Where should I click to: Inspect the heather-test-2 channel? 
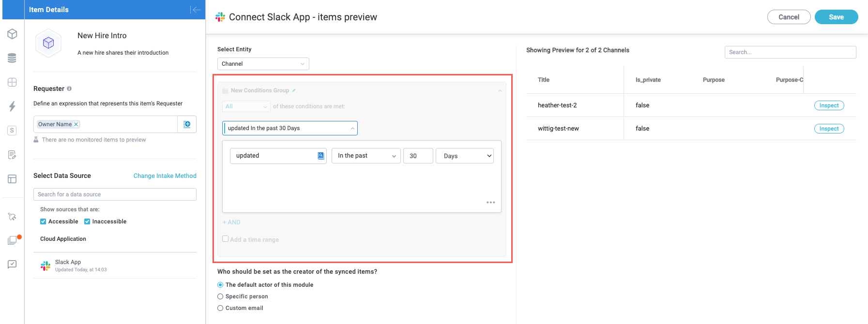pos(829,105)
